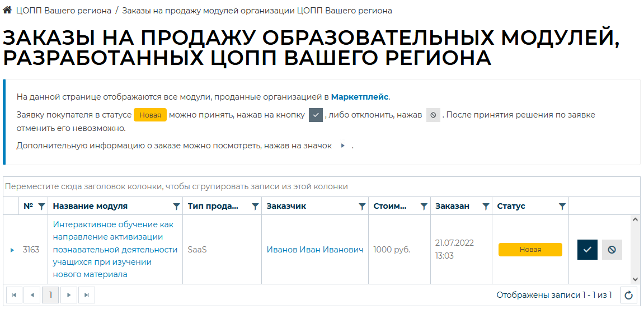Screen dimensions: 644x309
Task: Go to the previous page of records
Action: coord(32,295)
